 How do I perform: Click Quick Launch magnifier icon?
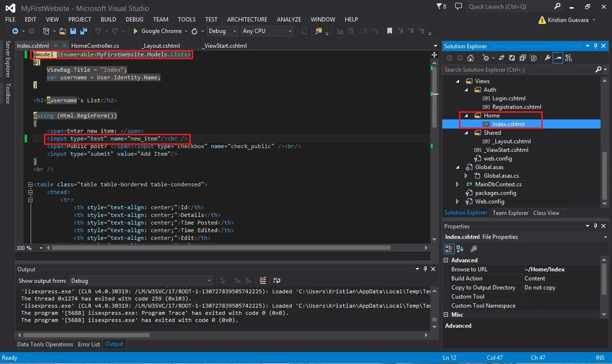(557, 7)
